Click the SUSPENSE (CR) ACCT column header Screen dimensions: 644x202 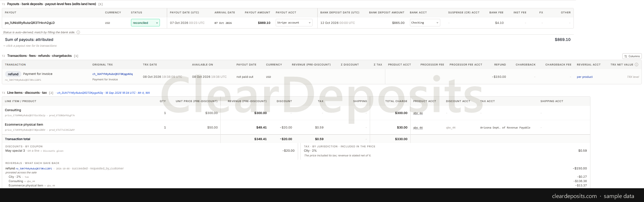[464, 12]
